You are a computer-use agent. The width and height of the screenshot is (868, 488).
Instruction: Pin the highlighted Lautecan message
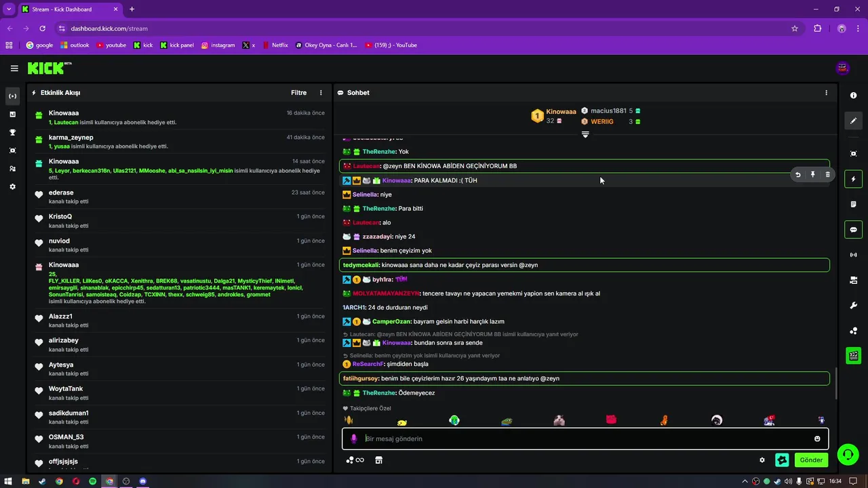coord(812,174)
